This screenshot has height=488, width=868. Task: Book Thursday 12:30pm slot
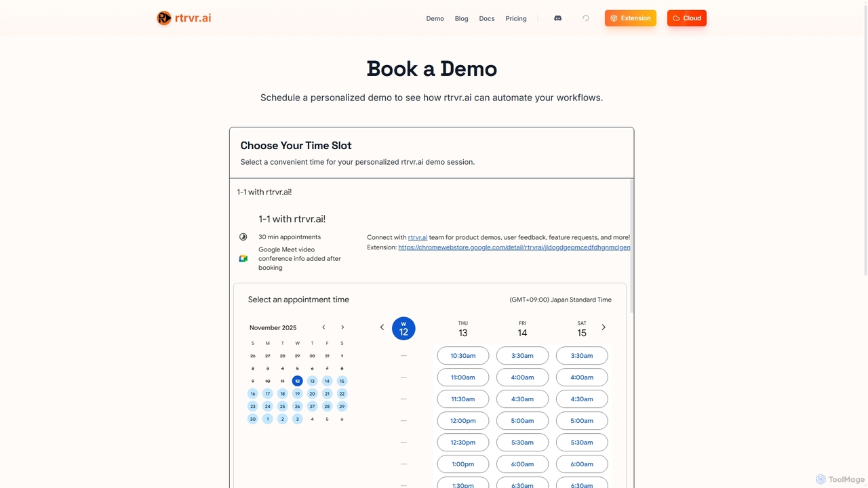pyautogui.click(x=463, y=443)
